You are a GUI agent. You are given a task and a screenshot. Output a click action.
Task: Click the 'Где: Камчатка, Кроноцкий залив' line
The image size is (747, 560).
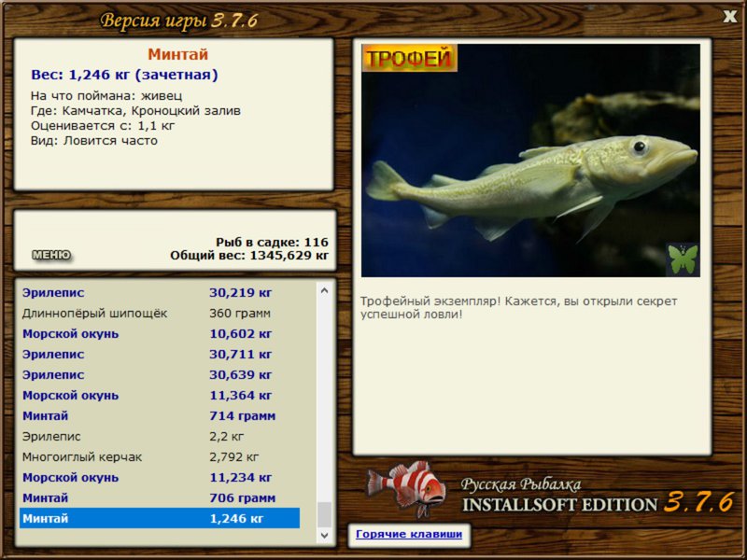tap(135, 111)
